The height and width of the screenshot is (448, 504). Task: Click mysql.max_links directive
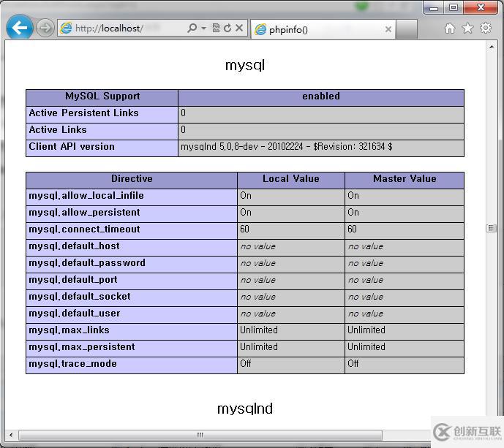click(x=69, y=330)
